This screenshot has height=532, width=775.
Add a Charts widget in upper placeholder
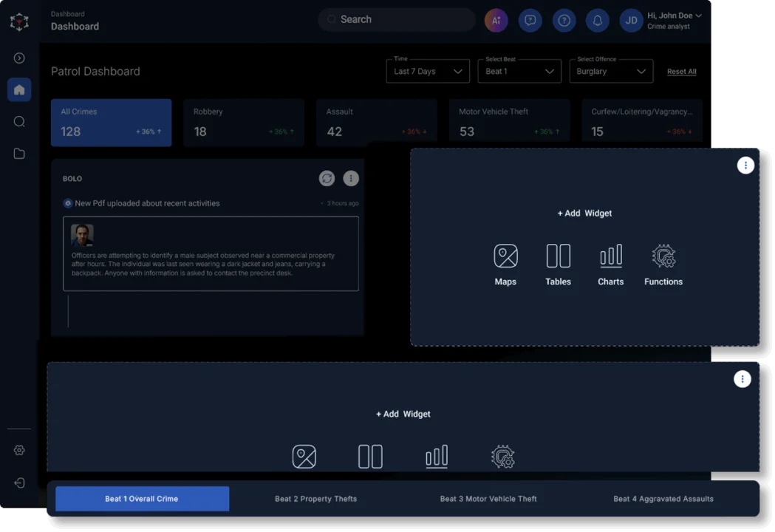tap(610, 265)
